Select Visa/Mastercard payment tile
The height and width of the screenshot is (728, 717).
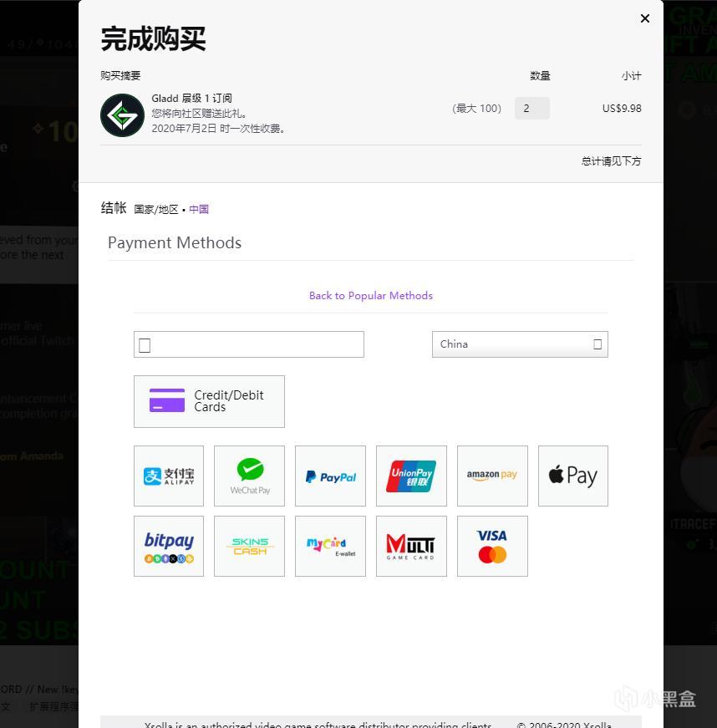tap(492, 546)
